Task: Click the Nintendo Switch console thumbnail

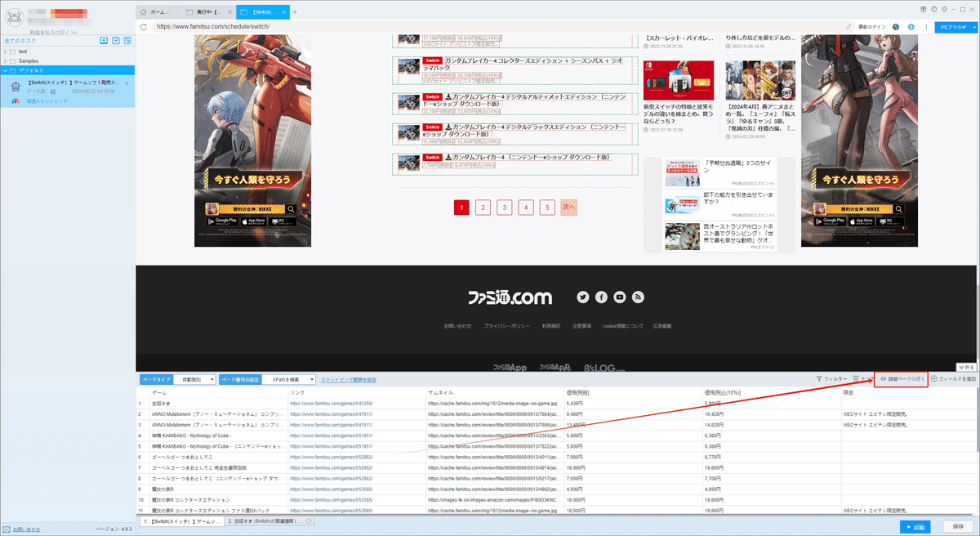Action: (x=679, y=79)
